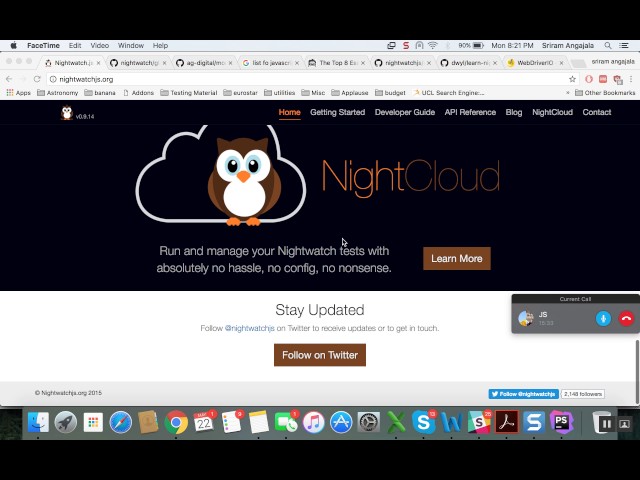Click the Learn More button
Screen dimensions: 640x480
457,258
